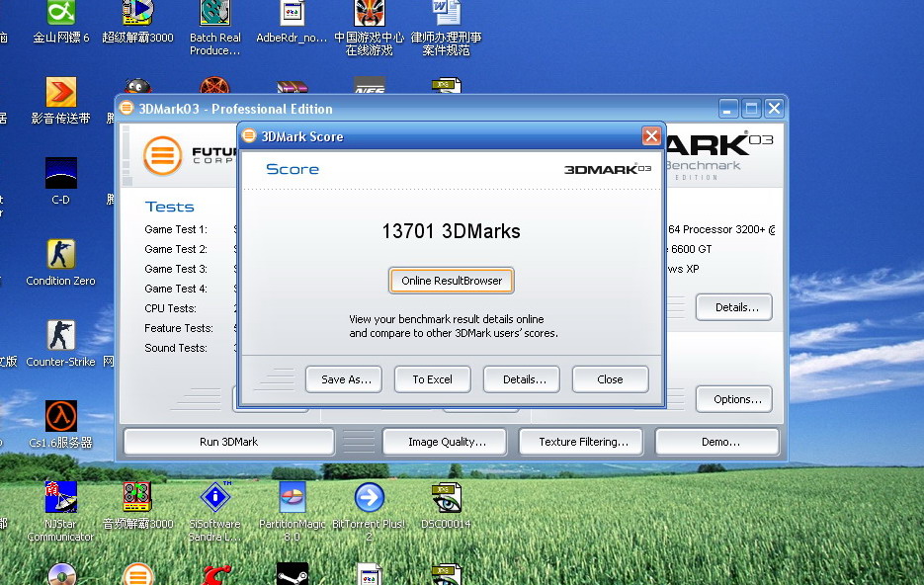
Task: Click the "Sound Tests:" label
Action: point(176,348)
